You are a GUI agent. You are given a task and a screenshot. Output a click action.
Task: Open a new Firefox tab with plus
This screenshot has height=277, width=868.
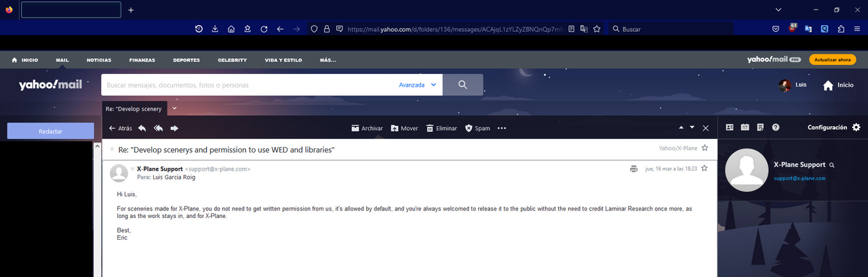[131, 9]
